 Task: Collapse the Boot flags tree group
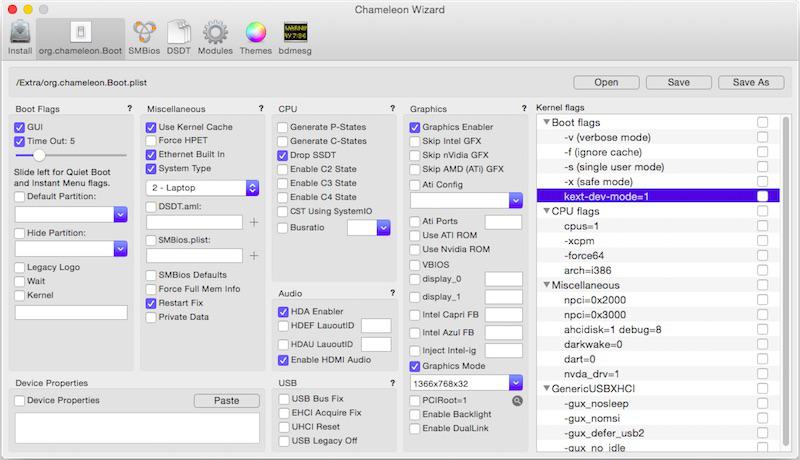tap(546, 122)
